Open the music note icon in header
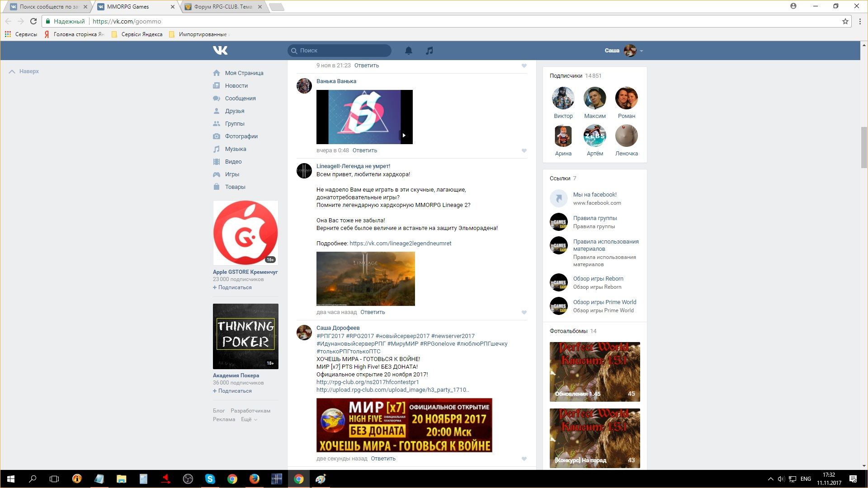Image resolution: width=868 pixels, height=488 pixels. [x=429, y=51]
